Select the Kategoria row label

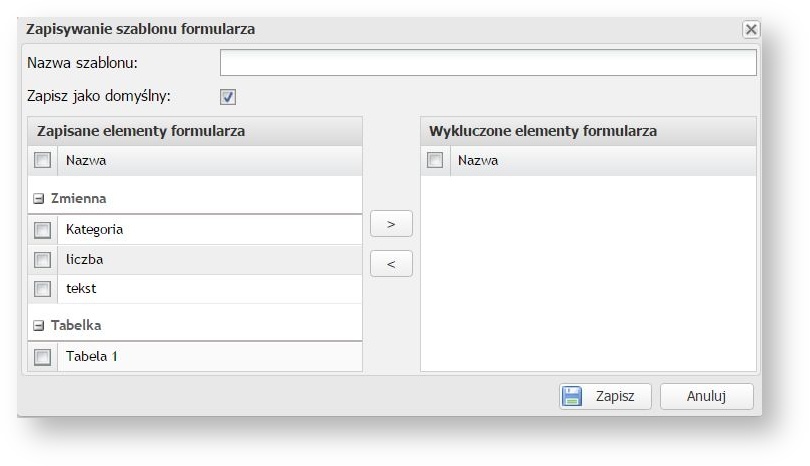[94, 230]
